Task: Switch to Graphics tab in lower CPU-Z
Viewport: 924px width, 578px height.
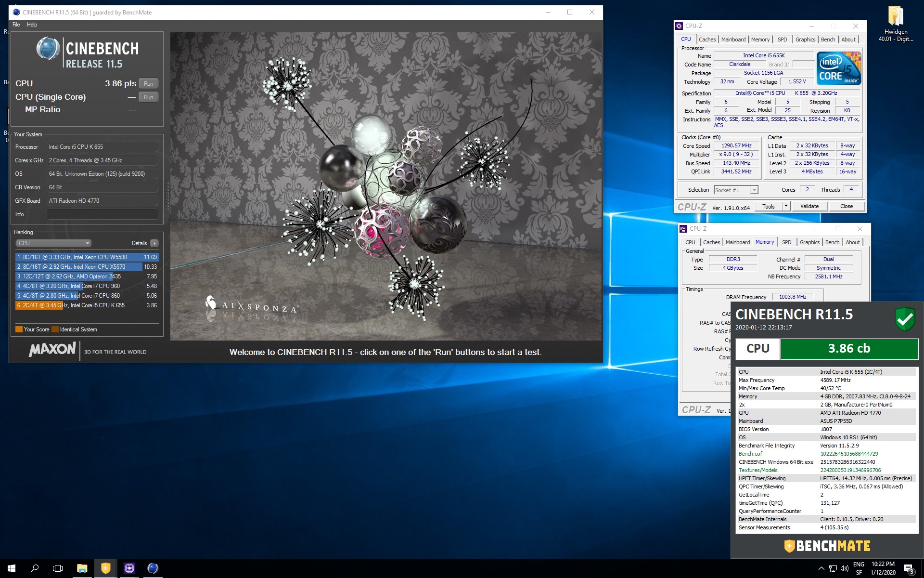Action: (x=809, y=242)
